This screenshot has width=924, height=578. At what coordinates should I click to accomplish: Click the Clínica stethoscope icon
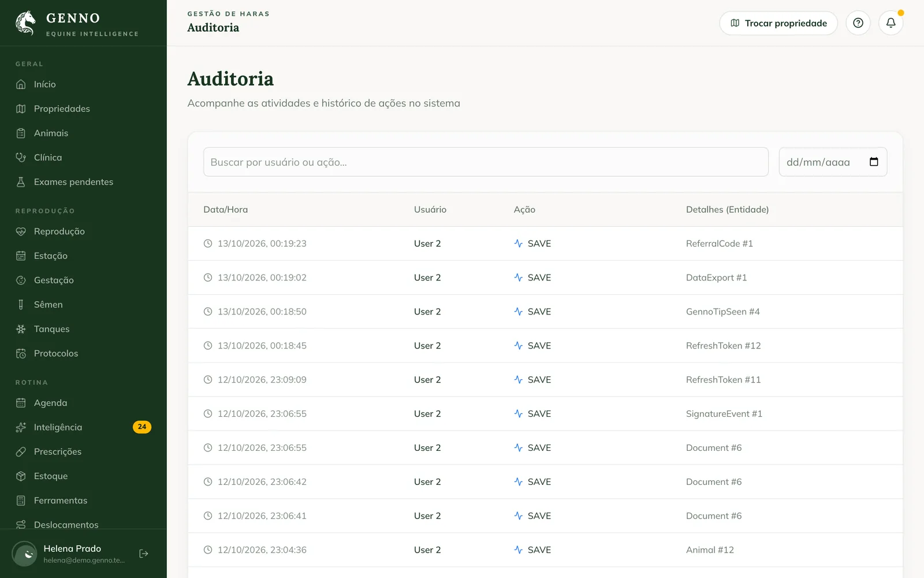pos(21,157)
